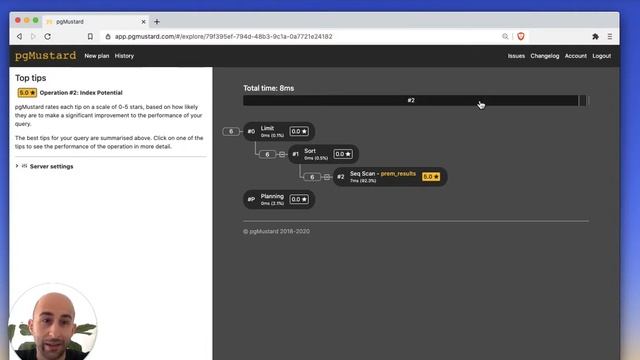
Task: Close the pgMustard browser tab
Action: (x=144, y=22)
